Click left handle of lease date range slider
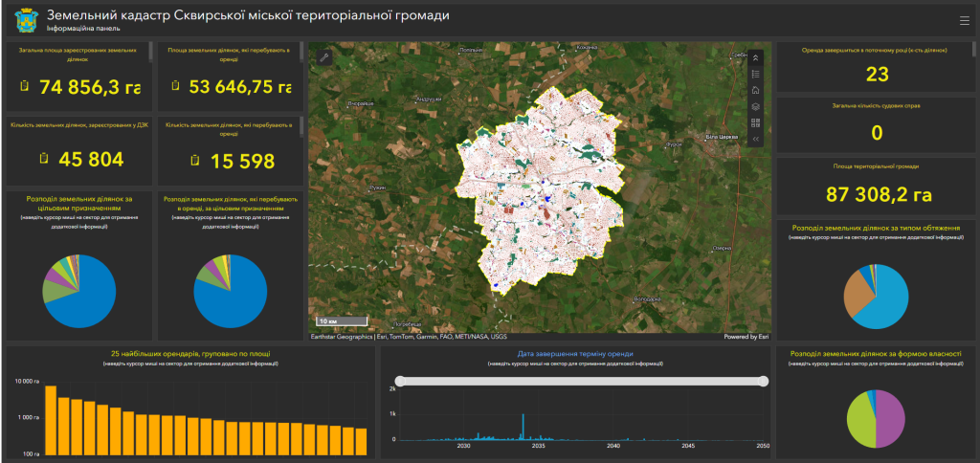 [402, 381]
